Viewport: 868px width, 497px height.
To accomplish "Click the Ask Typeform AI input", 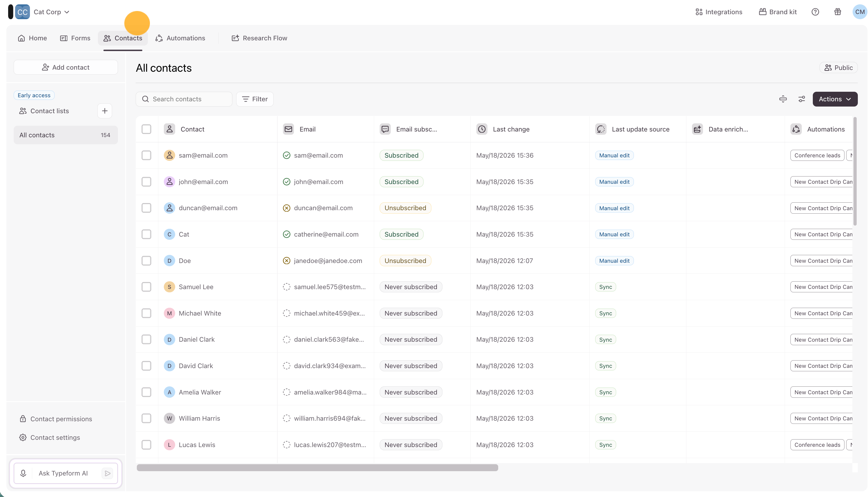I will pyautogui.click(x=66, y=473).
